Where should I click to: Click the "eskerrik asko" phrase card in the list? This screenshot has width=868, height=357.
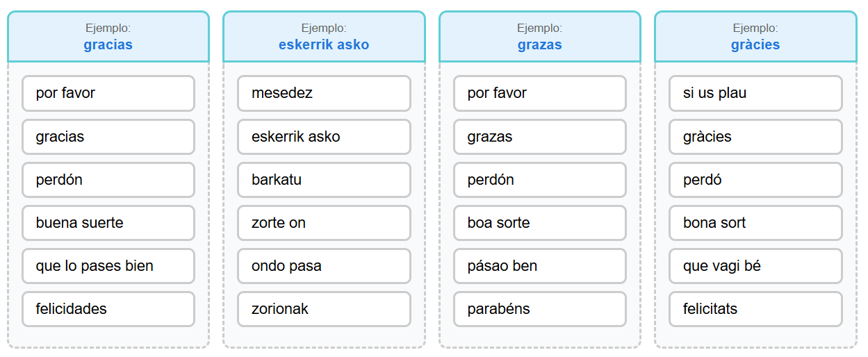[x=324, y=137]
